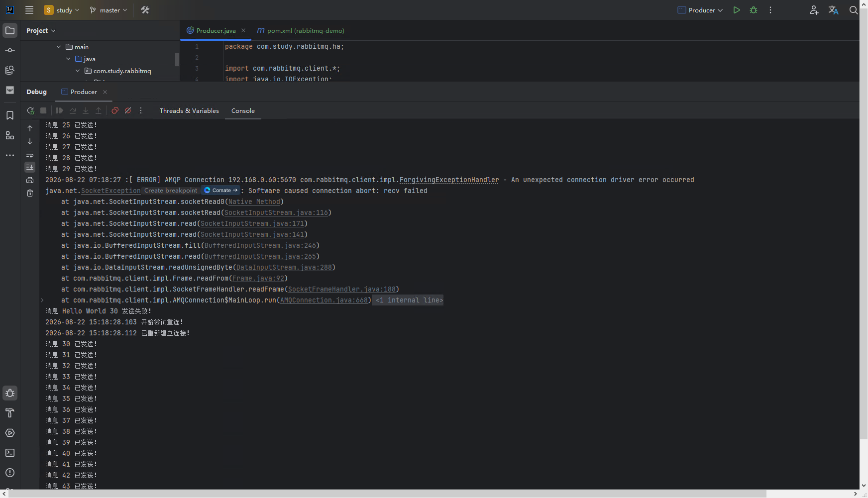Open the Problems tool window icon
The image size is (868, 498).
10,473
